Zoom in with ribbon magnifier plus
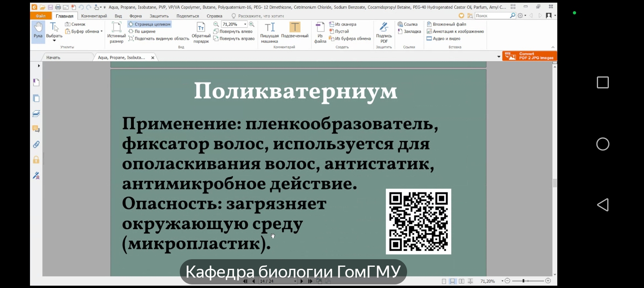644x288 pixels. [251, 24]
